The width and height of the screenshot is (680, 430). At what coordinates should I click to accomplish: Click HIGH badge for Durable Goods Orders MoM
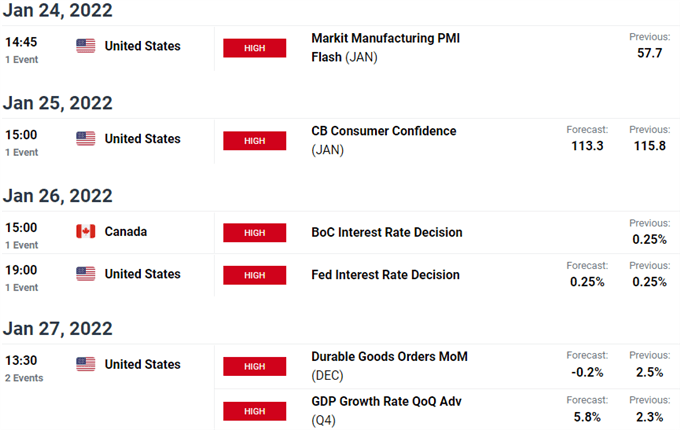tap(254, 366)
